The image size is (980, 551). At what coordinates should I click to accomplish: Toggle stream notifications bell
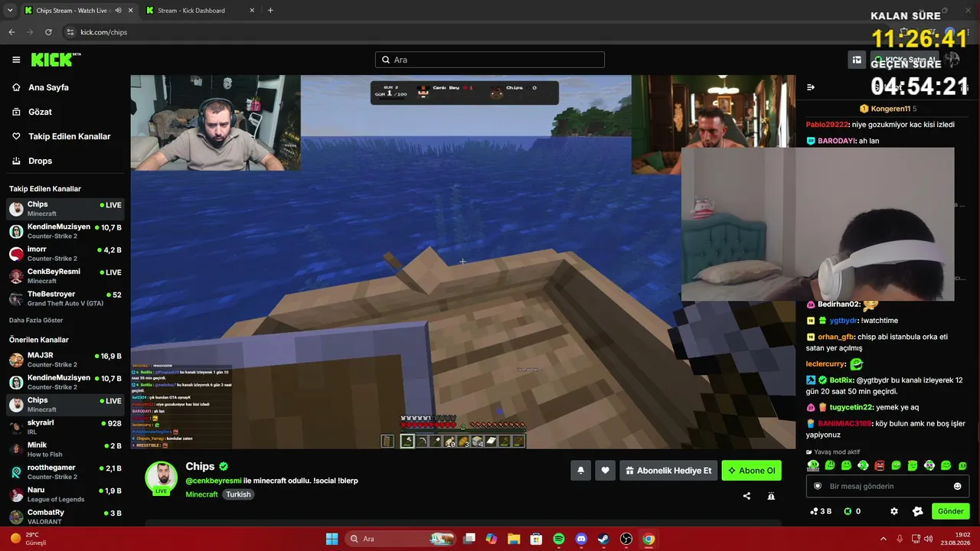tap(580, 471)
